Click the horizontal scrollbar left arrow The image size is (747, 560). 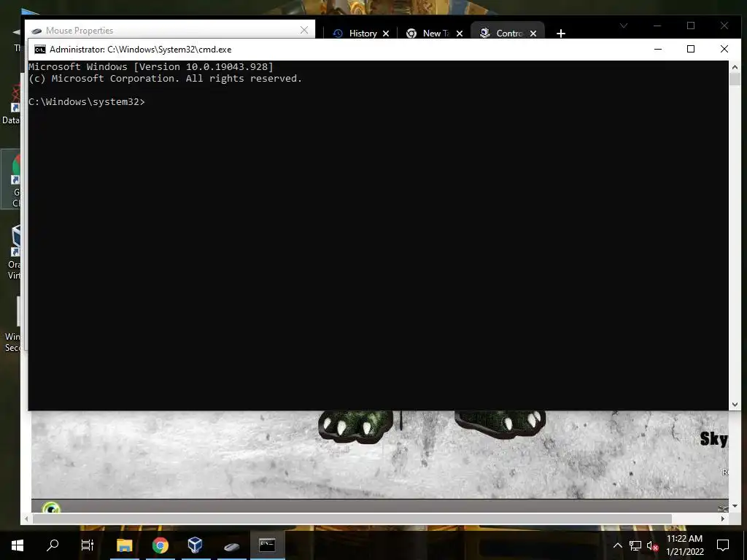(27, 518)
